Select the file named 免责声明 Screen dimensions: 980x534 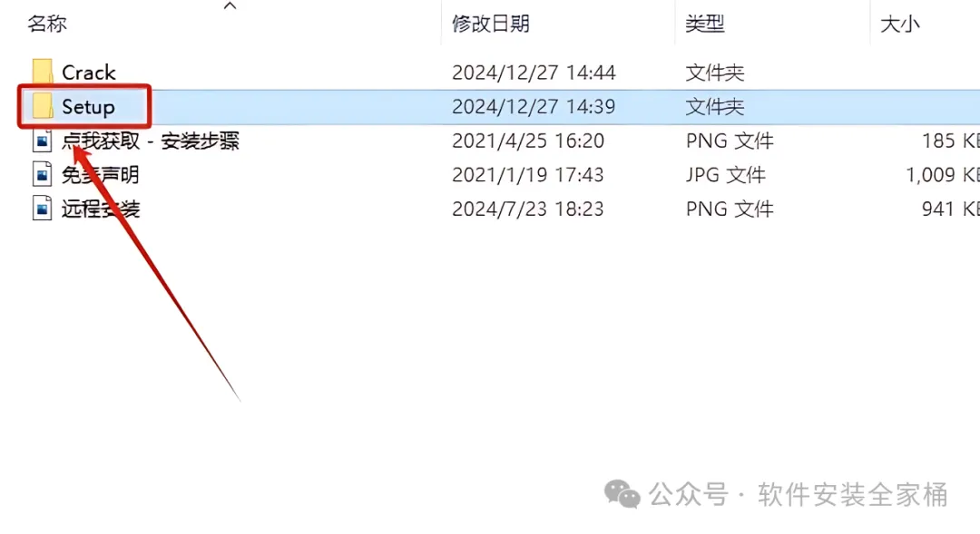(100, 174)
